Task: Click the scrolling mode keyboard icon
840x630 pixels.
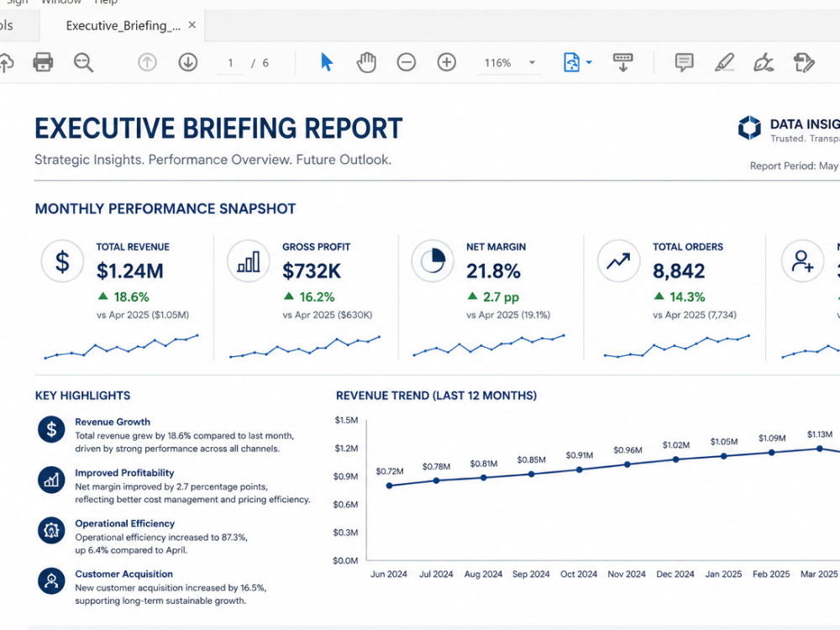Action: (x=622, y=63)
